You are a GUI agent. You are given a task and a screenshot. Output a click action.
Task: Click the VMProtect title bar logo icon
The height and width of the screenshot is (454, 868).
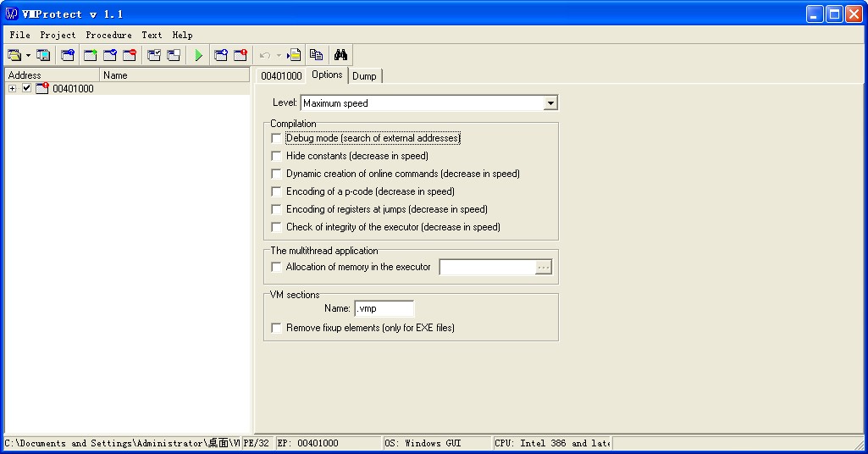(12, 14)
